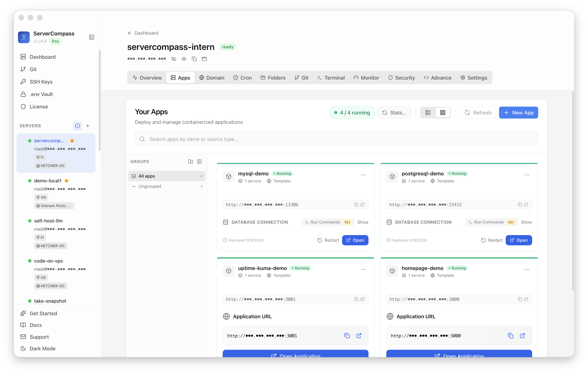This screenshot has height=374, width=588.
Task: Open the window icon next to server IP
Action: click(204, 59)
